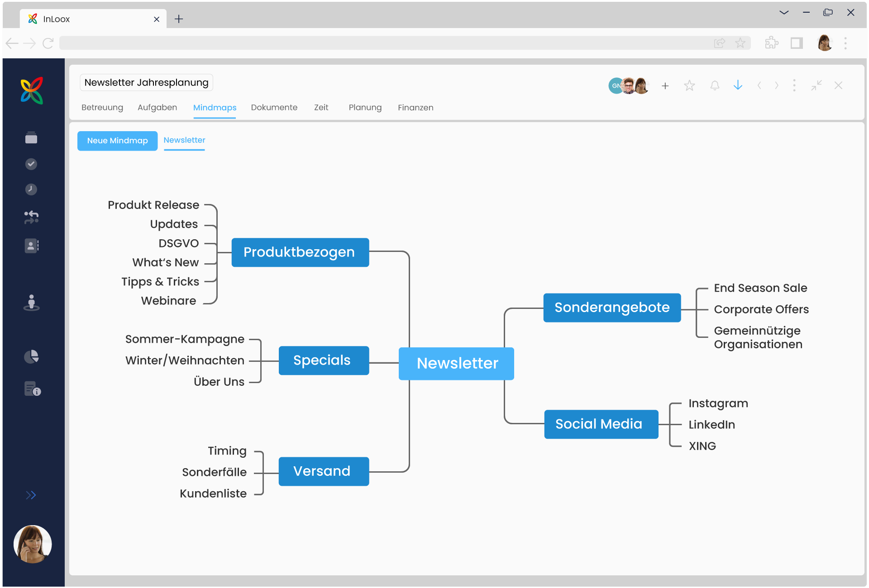
Task: Click the blue download arrow icon
Action: pyautogui.click(x=738, y=85)
